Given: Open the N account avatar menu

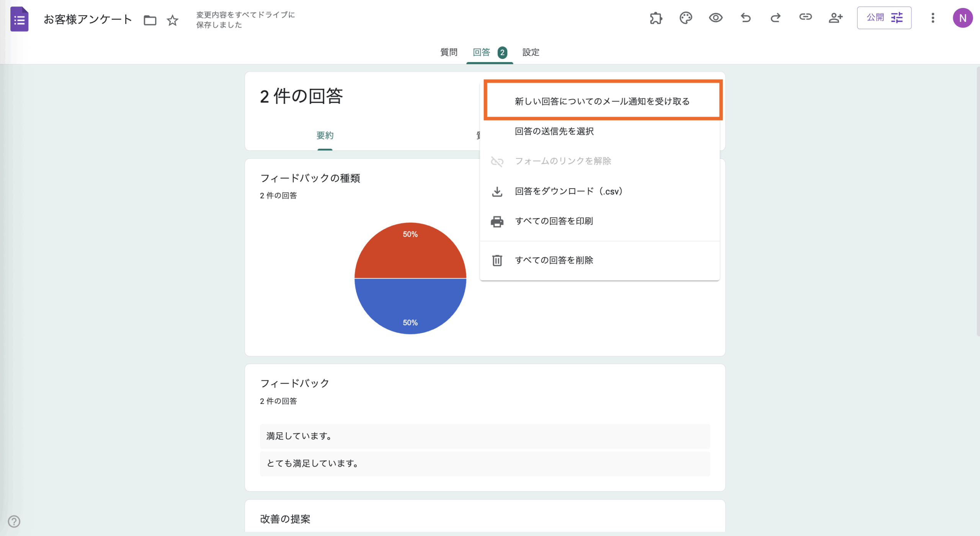Looking at the screenshot, I should [x=962, y=18].
